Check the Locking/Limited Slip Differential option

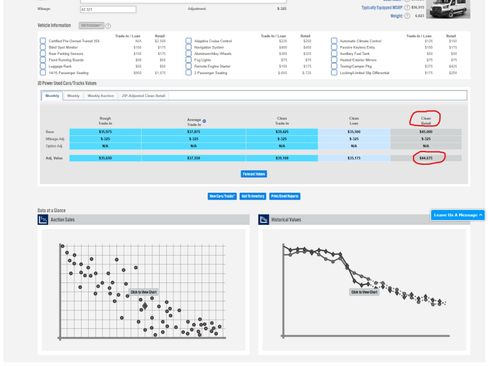click(x=334, y=72)
